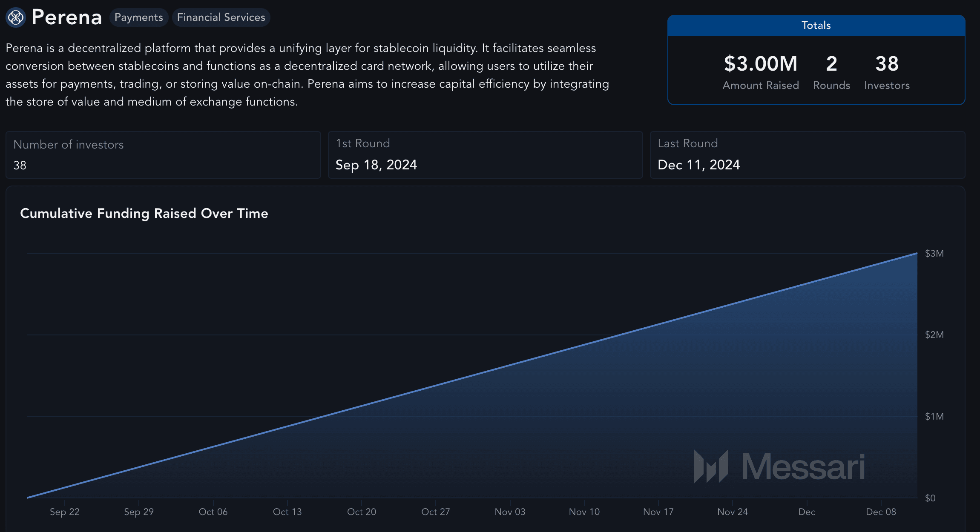Click the $3.00M amount raised value

click(x=761, y=64)
